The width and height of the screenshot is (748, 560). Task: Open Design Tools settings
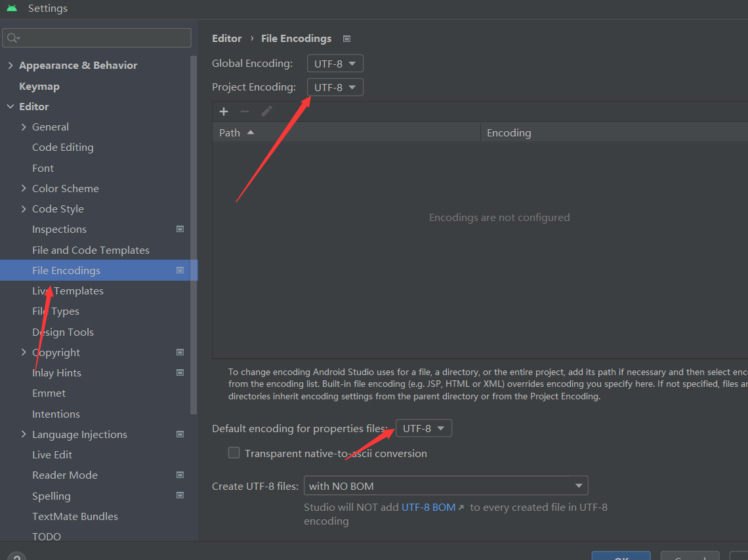63,332
